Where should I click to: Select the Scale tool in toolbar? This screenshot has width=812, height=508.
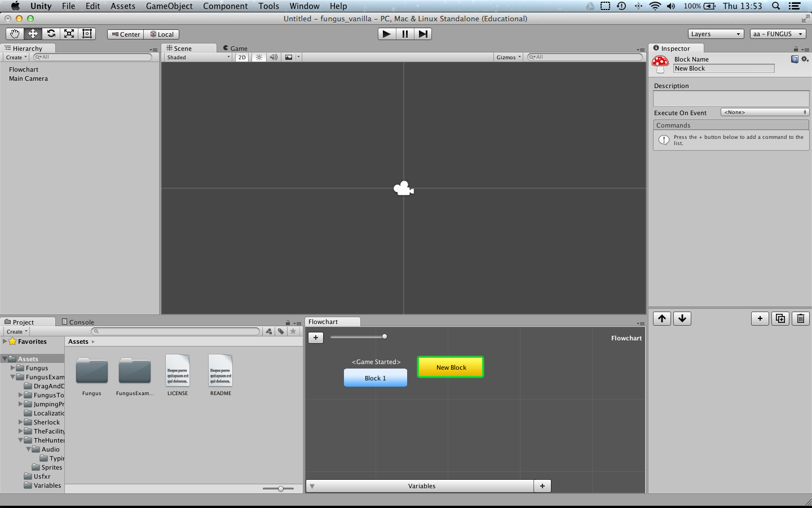pos(69,34)
